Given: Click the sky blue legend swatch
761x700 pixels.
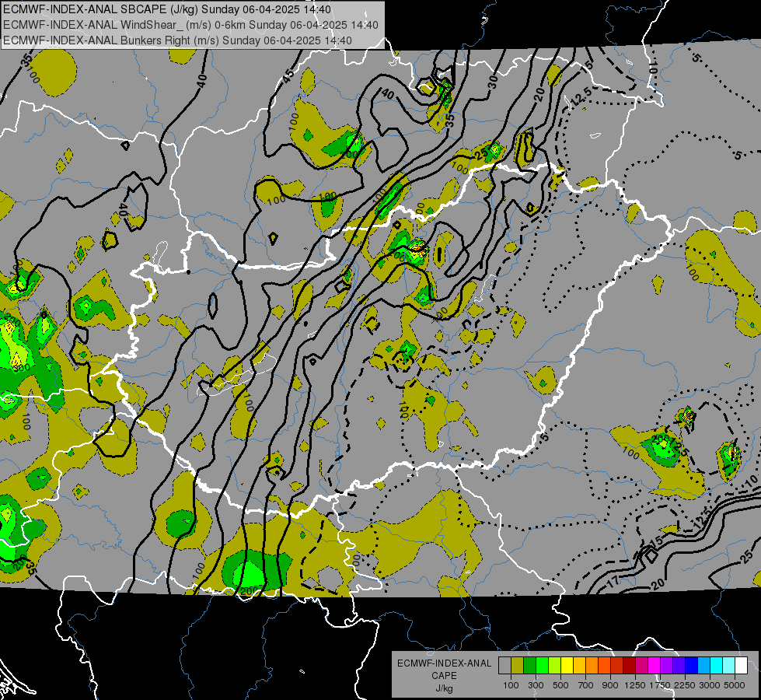Looking at the screenshot, I should [704, 666].
